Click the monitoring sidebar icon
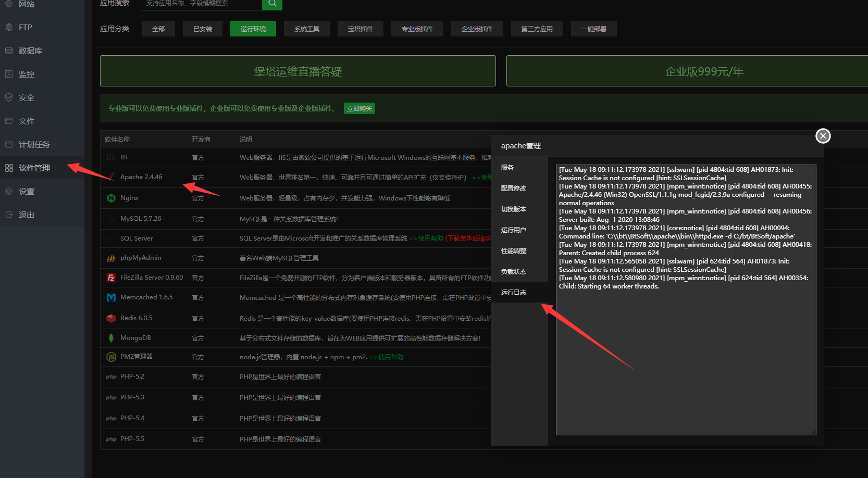 (9, 74)
